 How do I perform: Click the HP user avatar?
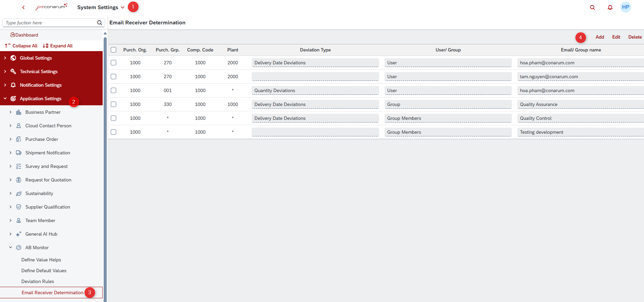pos(625,7)
